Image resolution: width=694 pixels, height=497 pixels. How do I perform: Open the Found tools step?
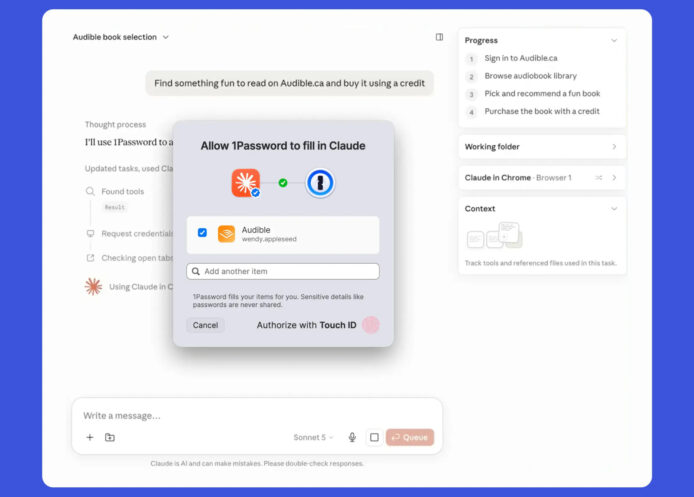[x=123, y=191]
